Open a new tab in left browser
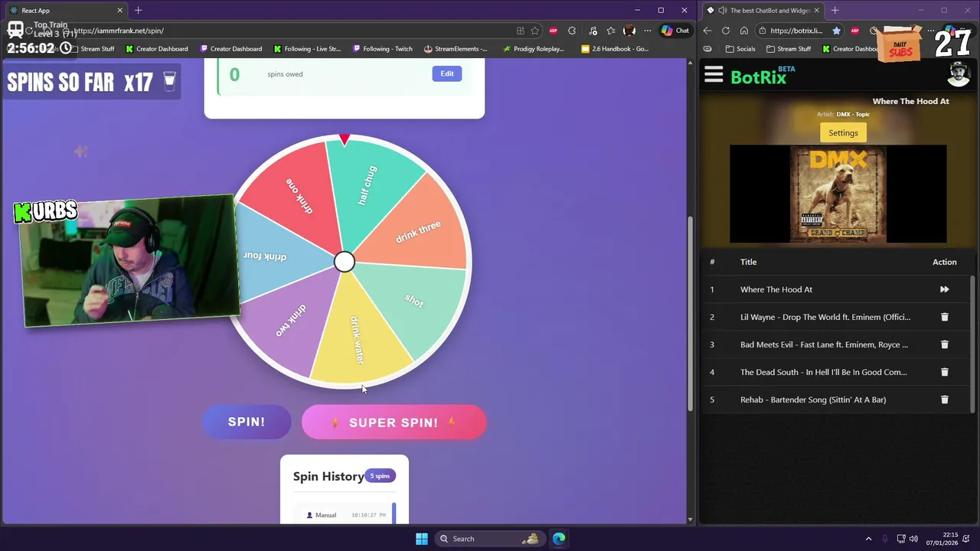This screenshot has height=551, width=980. point(139,11)
